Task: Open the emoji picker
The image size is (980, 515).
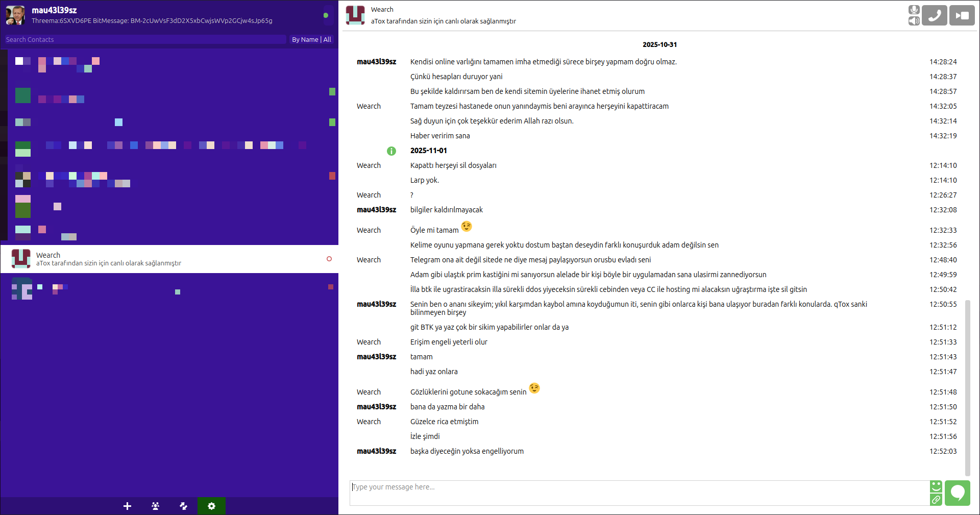Action: 936,486
